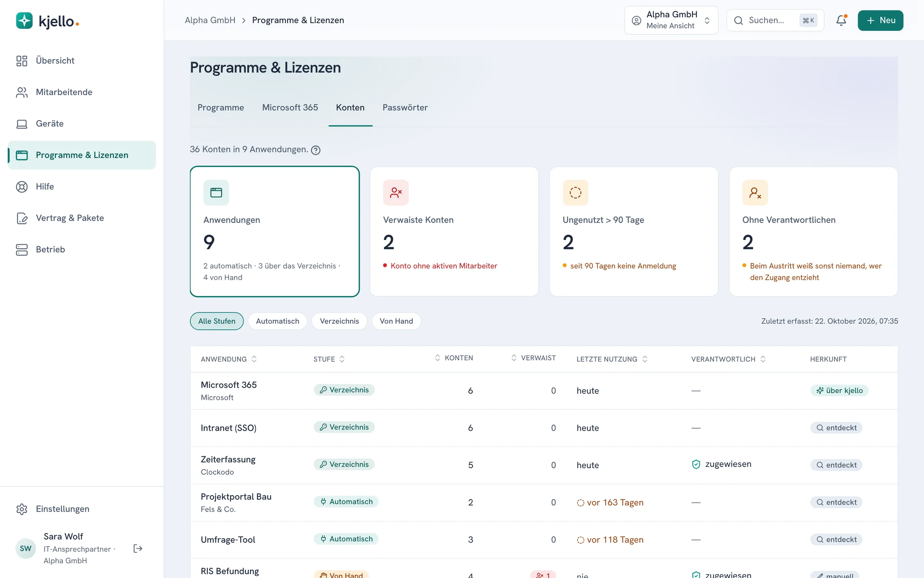Click the kjello logo icon
This screenshot has width=924, height=578.
click(24, 21)
